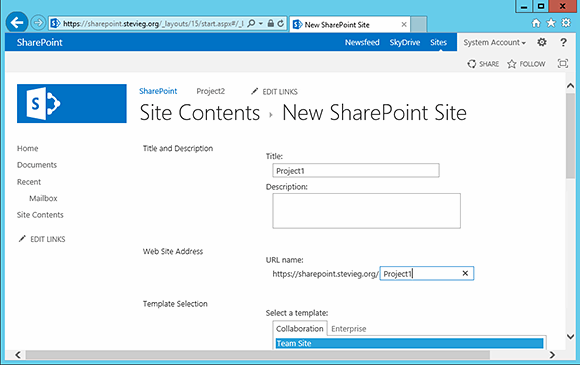This screenshot has width=580, height=365.
Task: Click the SharePoint site logo image
Action: (72, 104)
